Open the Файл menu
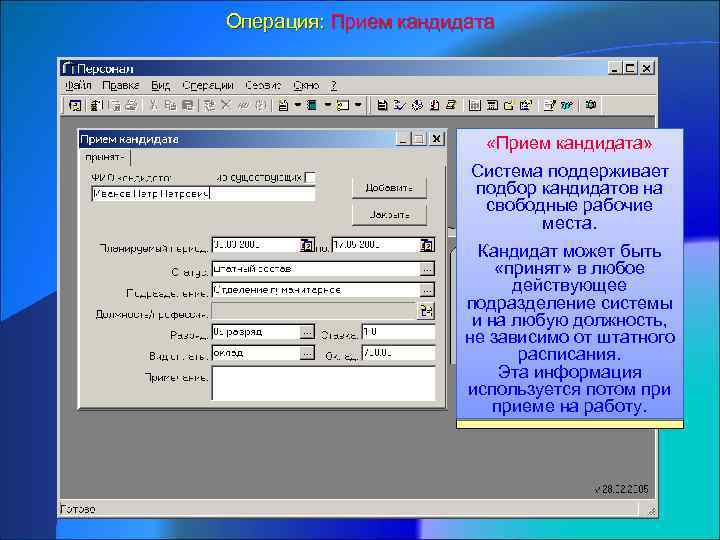Screen dimensions: 720x540 pos(78,85)
